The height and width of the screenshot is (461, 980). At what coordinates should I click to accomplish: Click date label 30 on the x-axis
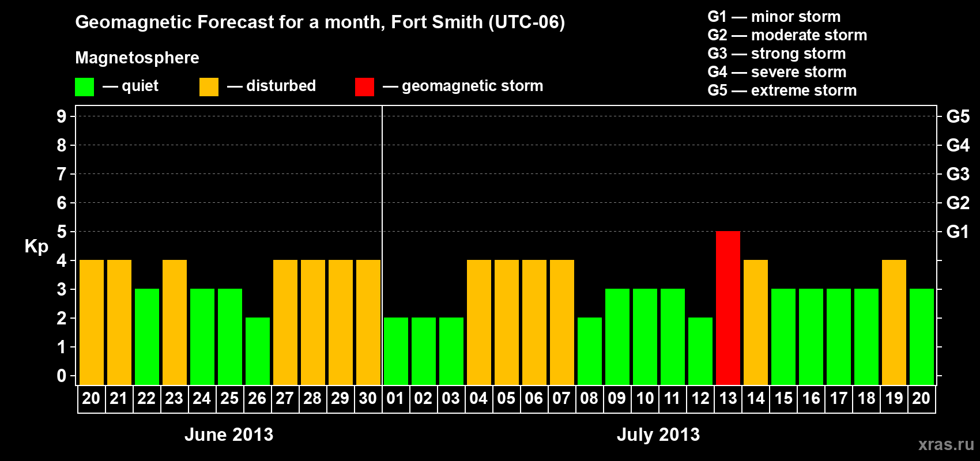pos(368,398)
